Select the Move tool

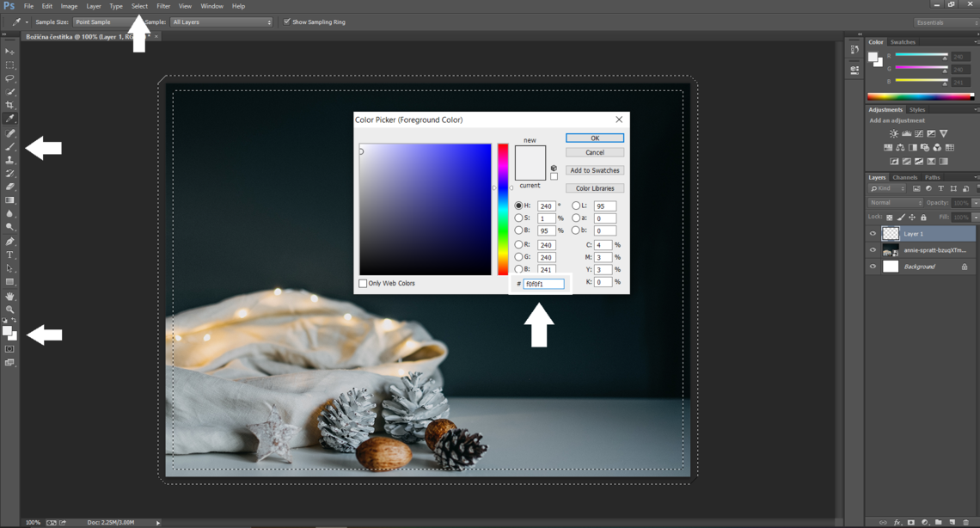[9, 52]
